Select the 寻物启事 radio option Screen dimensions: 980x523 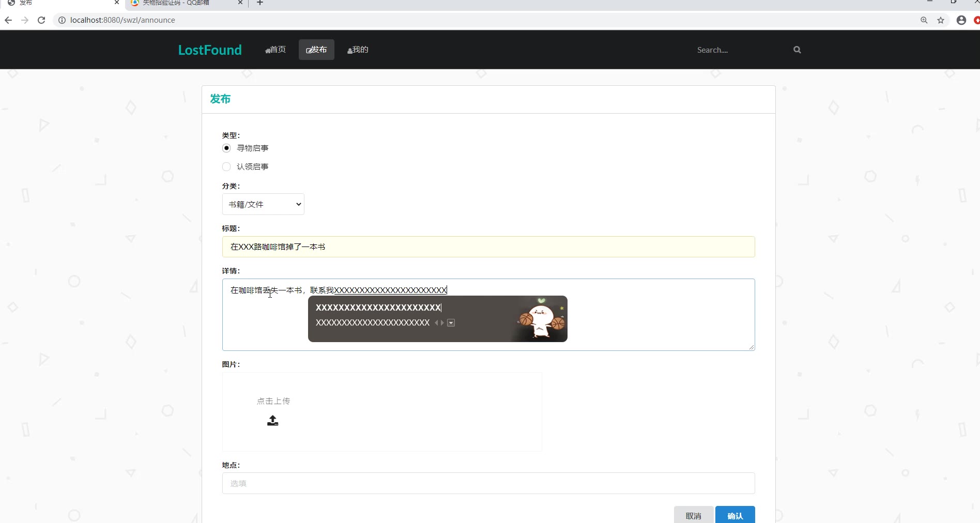(226, 148)
